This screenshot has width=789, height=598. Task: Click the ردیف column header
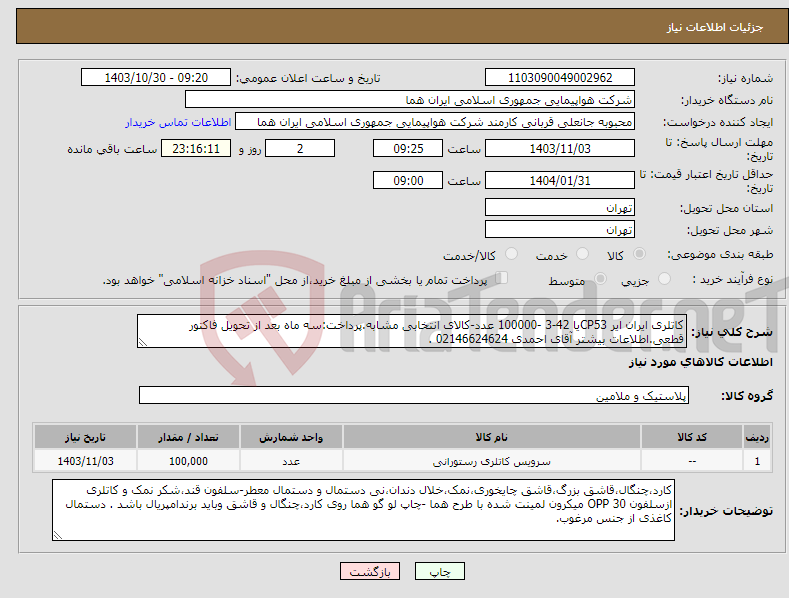pyautogui.click(x=757, y=437)
